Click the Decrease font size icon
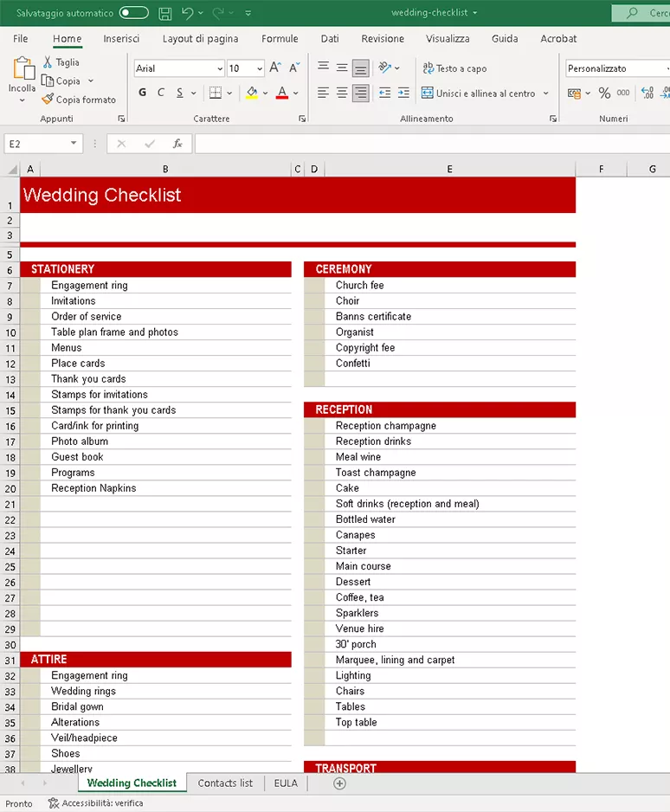Image resolution: width=670 pixels, height=812 pixels. pos(294,68)
